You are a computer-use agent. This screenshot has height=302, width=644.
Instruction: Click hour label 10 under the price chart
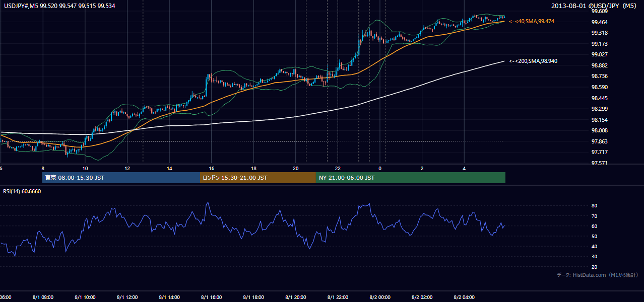tap(85, 169)
